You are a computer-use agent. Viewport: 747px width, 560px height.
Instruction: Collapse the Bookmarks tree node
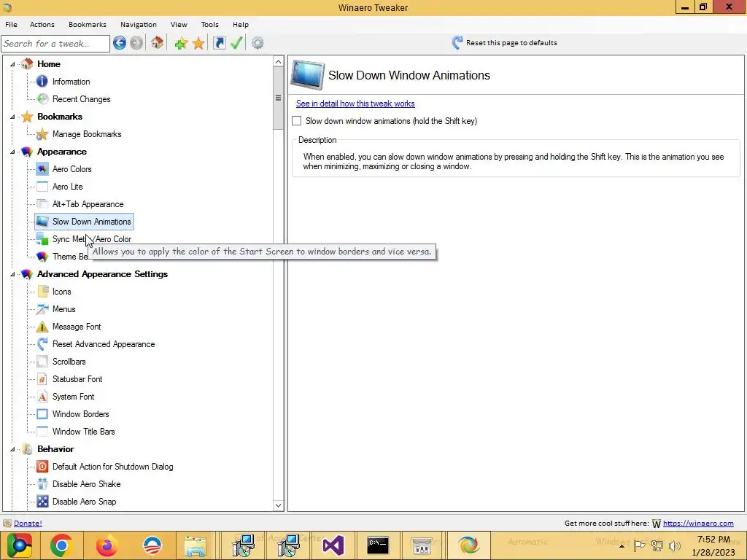coord(12,117)
